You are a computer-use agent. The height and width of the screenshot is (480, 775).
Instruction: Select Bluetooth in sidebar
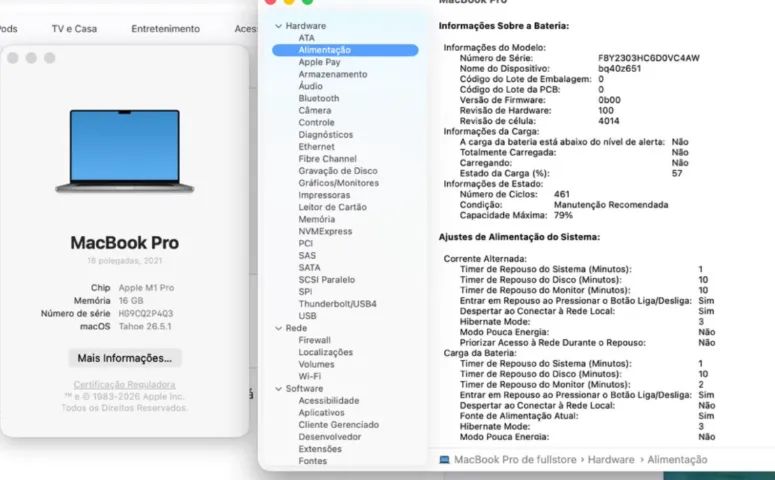[x=319, y=98]
